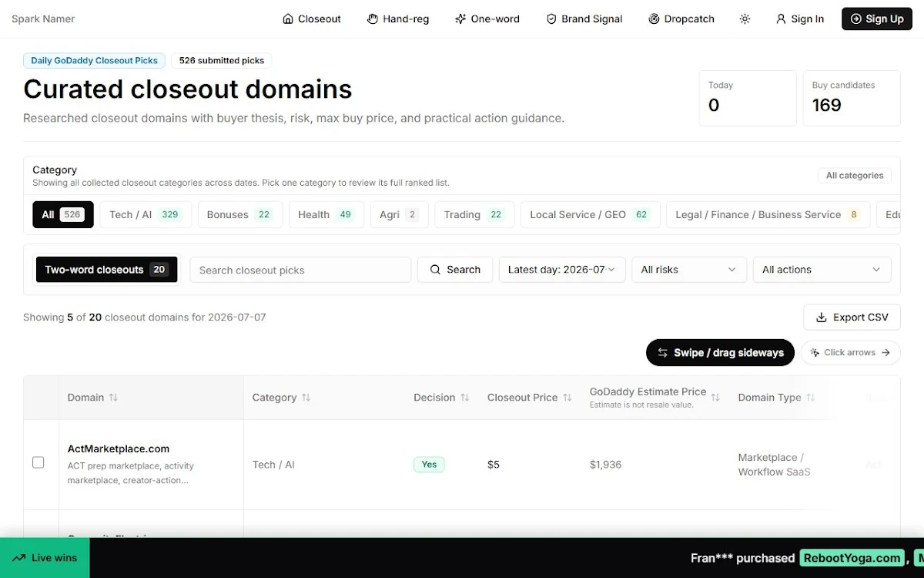The height and width of the screenshot is (578, 924).
Task: Focus the Search closeout picks field
Action: (300, 270)
